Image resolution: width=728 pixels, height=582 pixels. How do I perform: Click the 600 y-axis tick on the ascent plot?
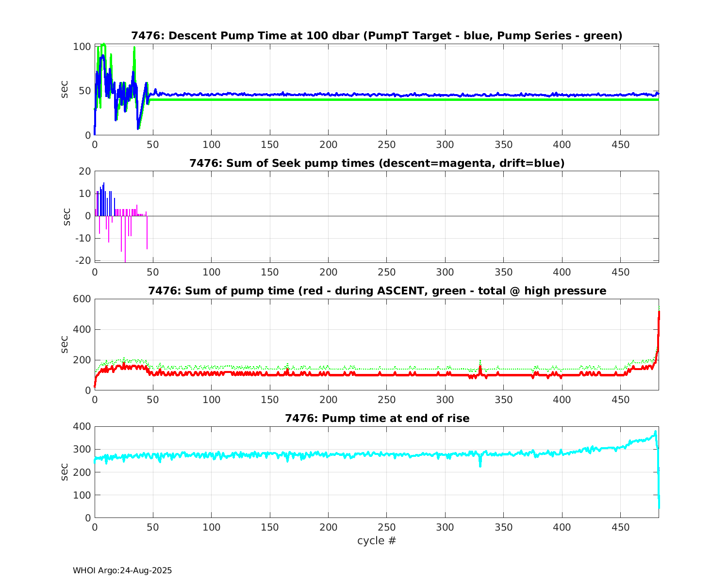[x=82, y=299]
